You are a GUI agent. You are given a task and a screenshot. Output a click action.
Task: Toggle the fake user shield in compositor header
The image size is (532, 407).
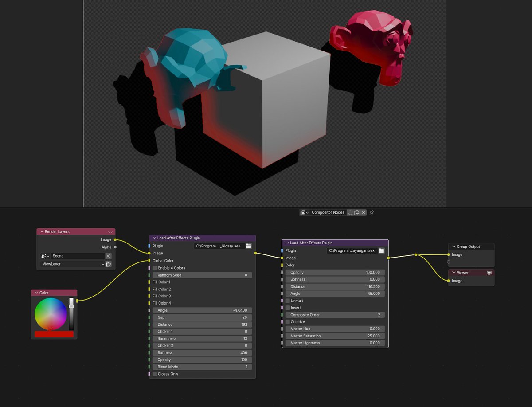pos(351,212)
